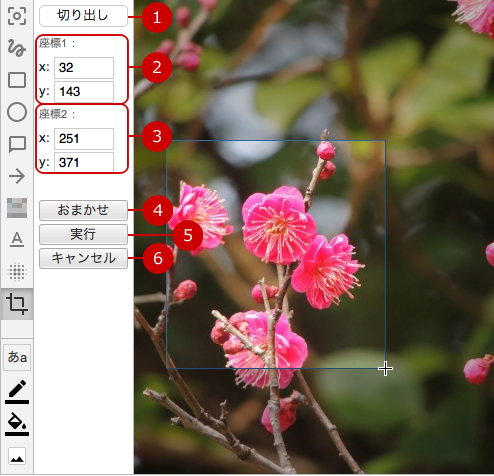494x476 pixels.
Task: Open the pen line color swatch
Action: 17,392
